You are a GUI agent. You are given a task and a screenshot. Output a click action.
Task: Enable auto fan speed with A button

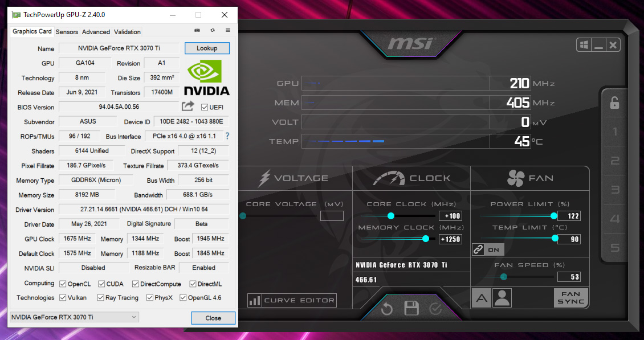(x=482, y=298)
